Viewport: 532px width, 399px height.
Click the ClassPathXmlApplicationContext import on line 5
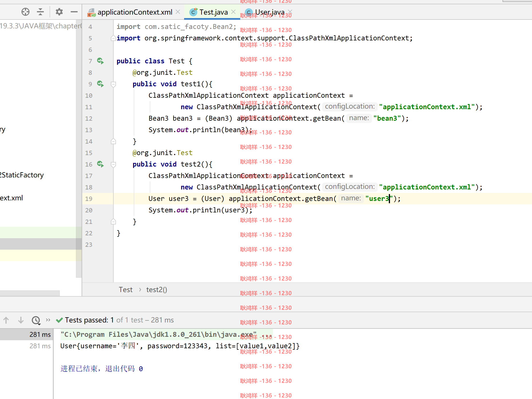(265, 38)
